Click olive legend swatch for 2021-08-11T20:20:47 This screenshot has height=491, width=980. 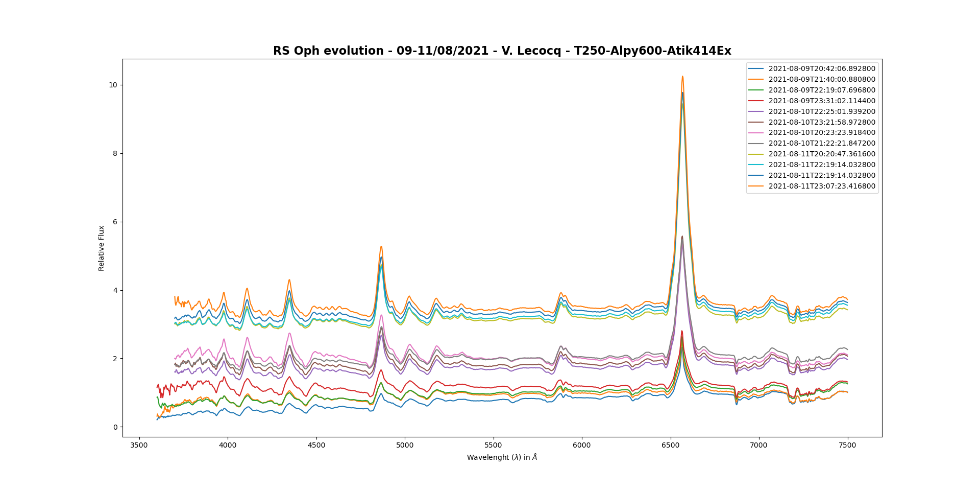(x=756, y=154)
